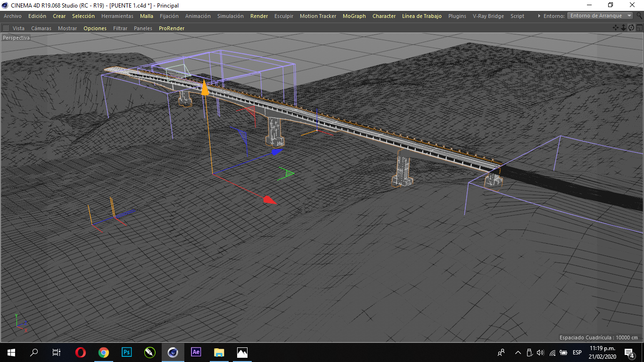Open the Render menu
The height and width of the screenshot is (362, 644).
tap(259, 16)
